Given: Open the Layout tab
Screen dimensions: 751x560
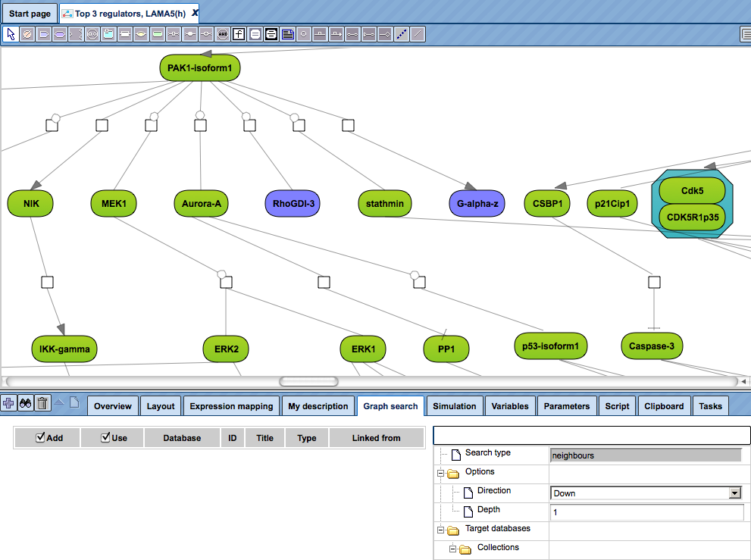Looking at the screenshot, I should click(161, 405).
